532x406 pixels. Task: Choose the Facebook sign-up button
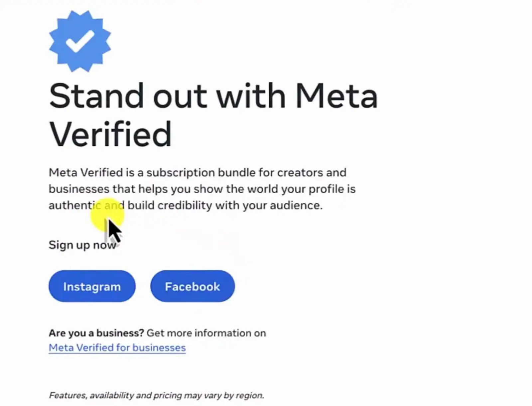click(193, 286)
